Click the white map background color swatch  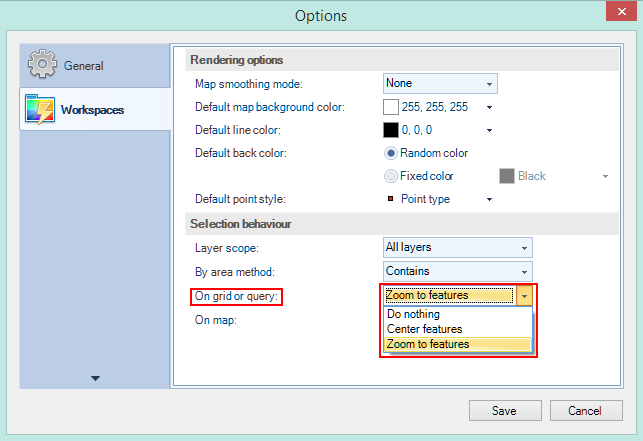click(x=391, y=107)
